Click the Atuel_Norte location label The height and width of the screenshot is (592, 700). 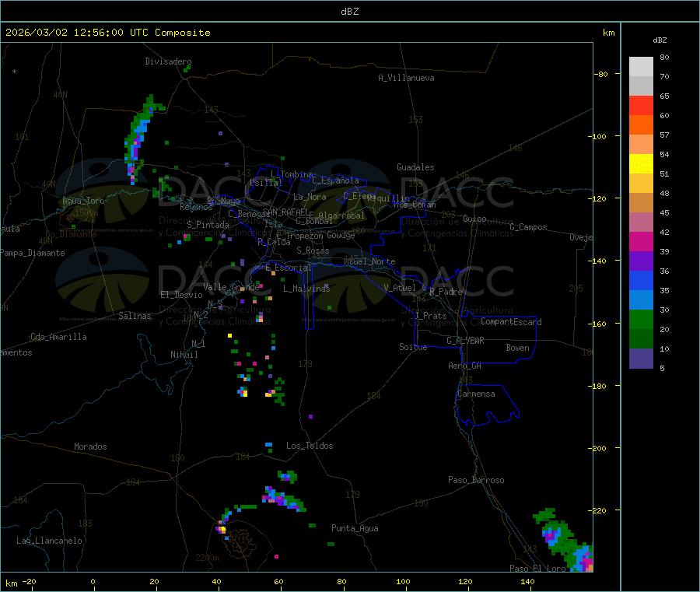(369, 261)
